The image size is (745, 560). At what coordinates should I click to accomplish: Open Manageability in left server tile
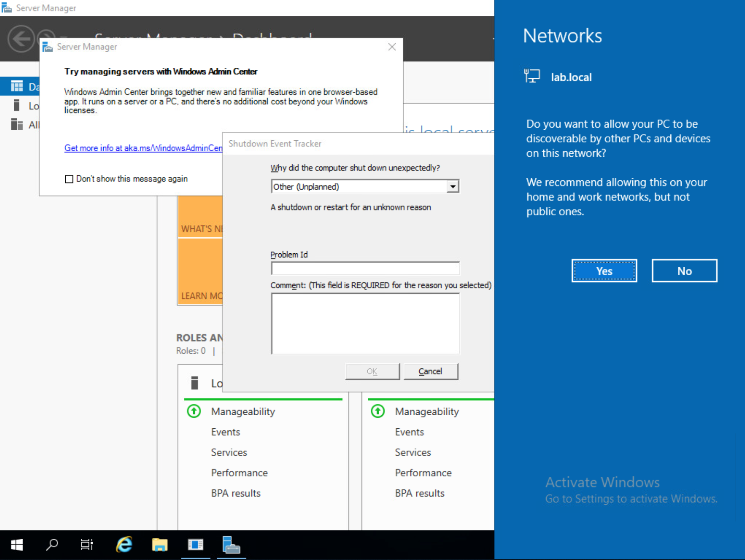click(x=243, y=412)
